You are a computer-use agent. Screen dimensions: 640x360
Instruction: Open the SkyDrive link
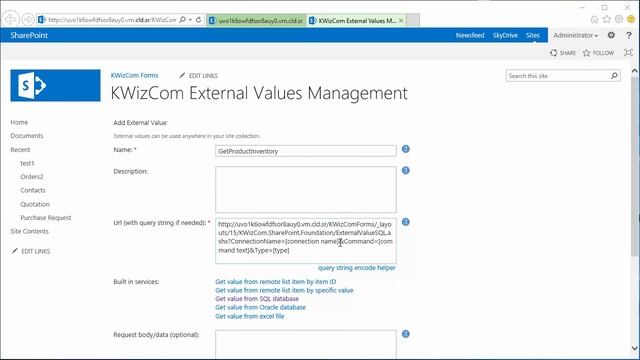(x=505, y=35)
